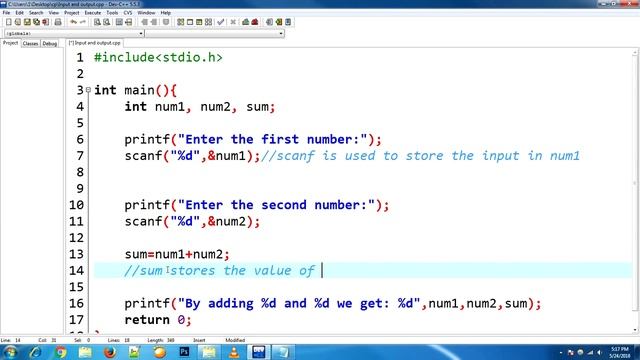Viewport: 640px width, 360px height.
Task: Open the Project menu
Action: [x=71, y=13]
